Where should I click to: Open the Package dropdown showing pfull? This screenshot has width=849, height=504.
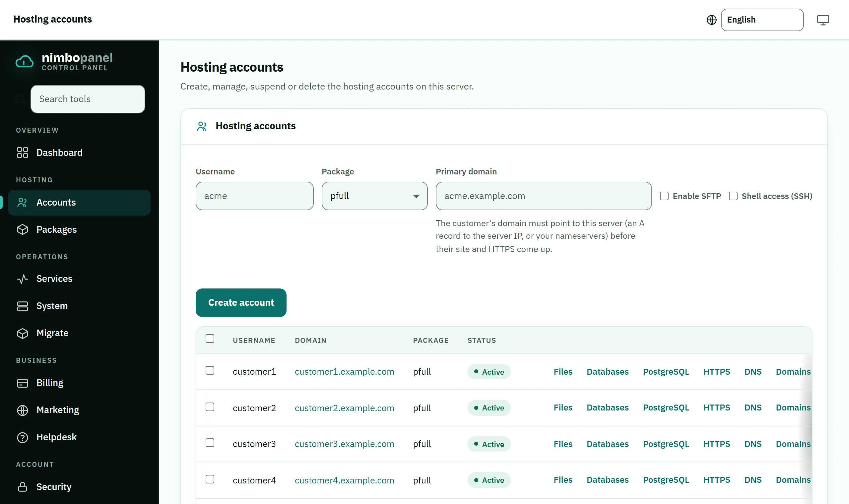374,196
